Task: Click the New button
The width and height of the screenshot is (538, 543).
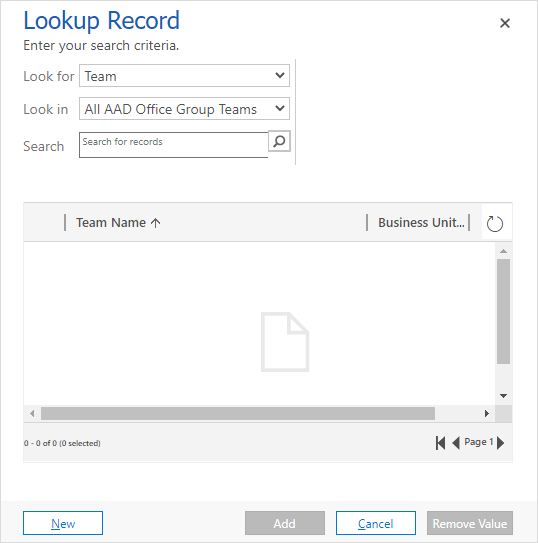Action: [63, 523]
